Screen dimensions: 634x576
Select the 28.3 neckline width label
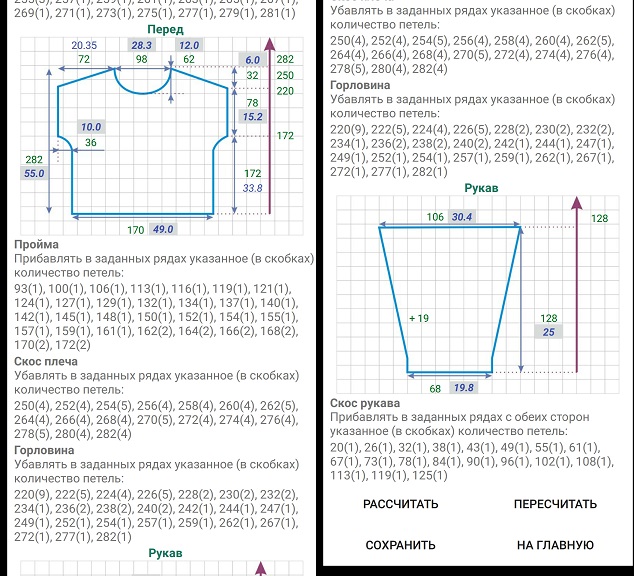[x=142, y=46]
